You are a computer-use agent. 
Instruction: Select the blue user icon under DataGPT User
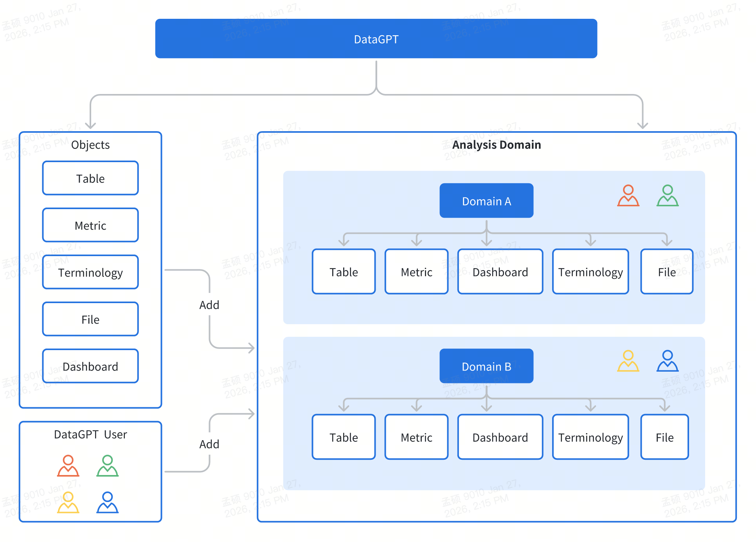(x=107, y=502)
